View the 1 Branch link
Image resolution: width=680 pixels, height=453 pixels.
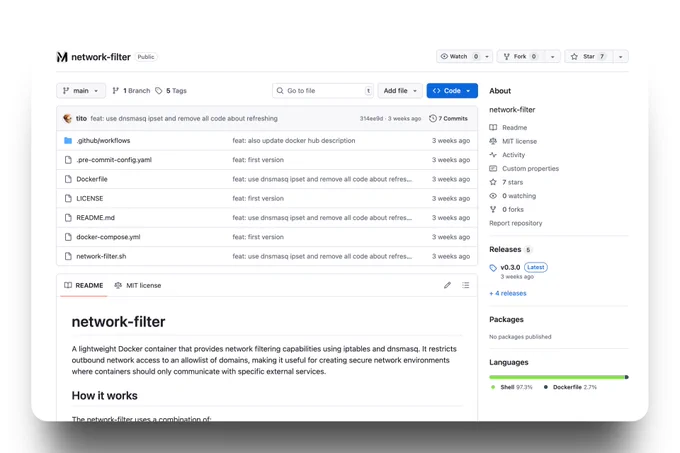coord(131,91)
